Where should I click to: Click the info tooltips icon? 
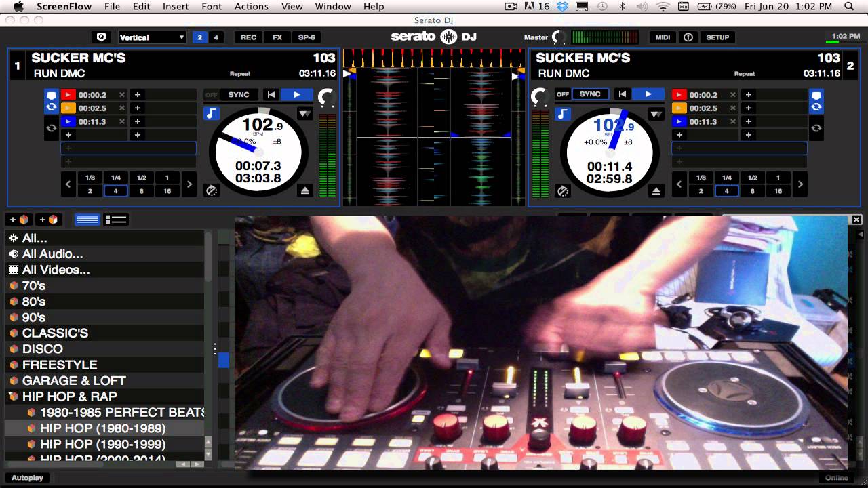688,37
